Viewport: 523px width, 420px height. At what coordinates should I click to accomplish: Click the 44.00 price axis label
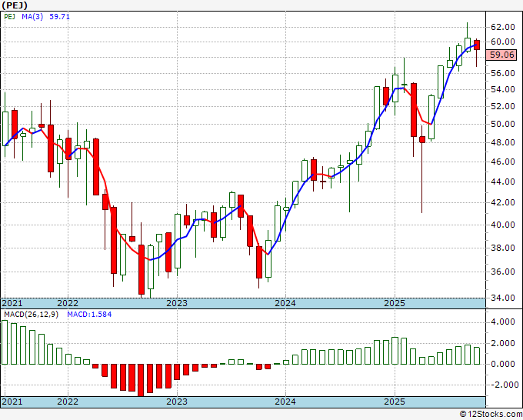click(503, 182)
